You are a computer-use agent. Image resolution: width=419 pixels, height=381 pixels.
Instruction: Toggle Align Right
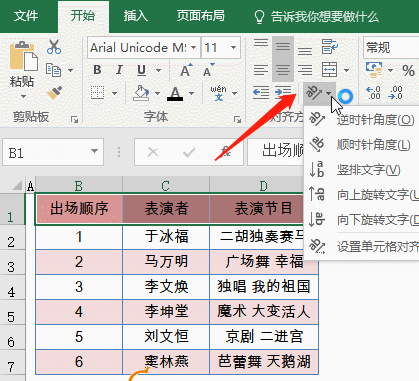coord(305,70)
